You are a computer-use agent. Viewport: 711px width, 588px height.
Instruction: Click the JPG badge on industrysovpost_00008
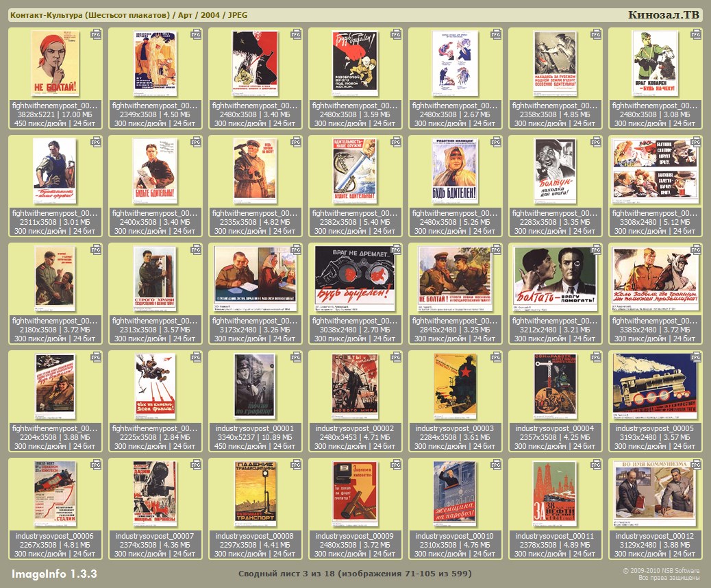(x=296, y=465)
